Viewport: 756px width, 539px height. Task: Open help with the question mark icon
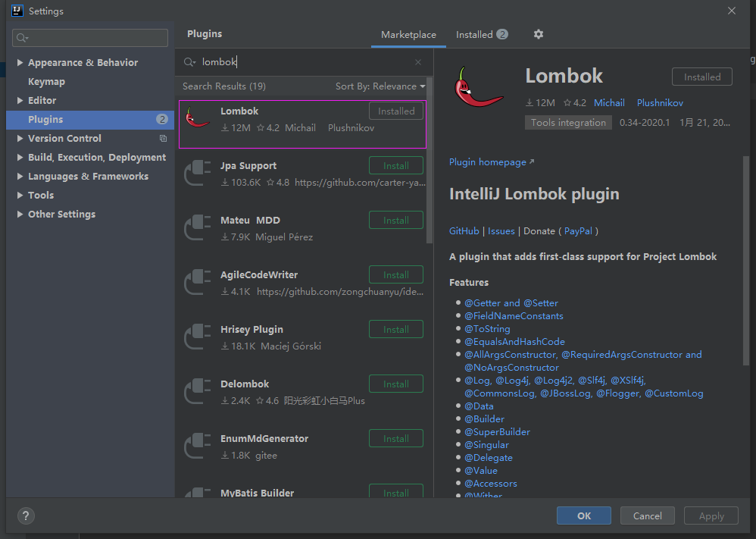(x=26, y=515)
